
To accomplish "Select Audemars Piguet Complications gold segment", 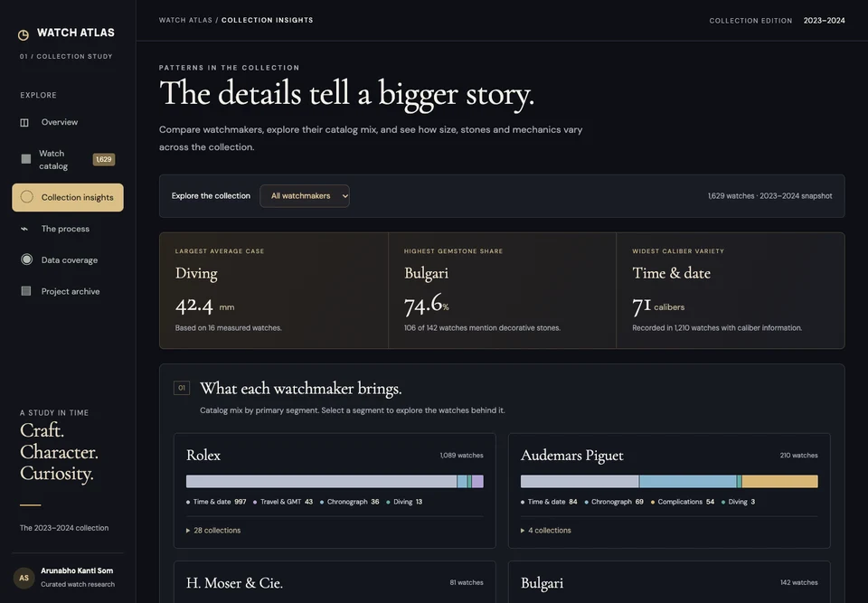I will [x=780, y=481].
